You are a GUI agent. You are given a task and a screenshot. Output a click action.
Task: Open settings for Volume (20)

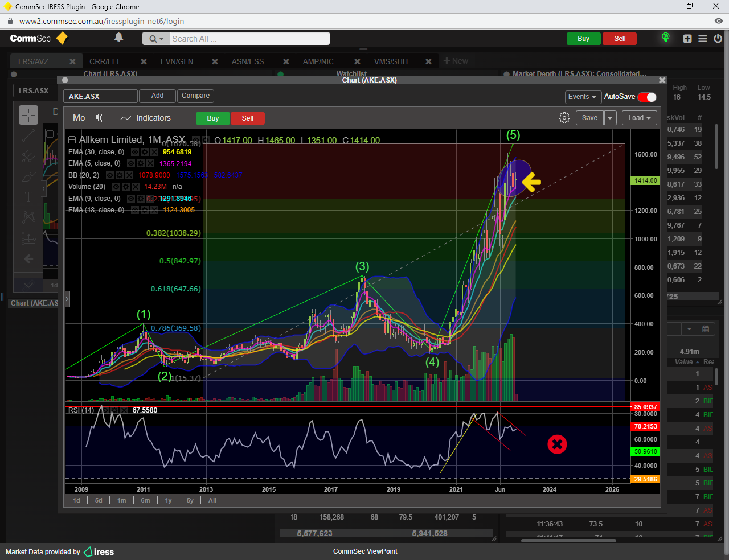point(126,187)
